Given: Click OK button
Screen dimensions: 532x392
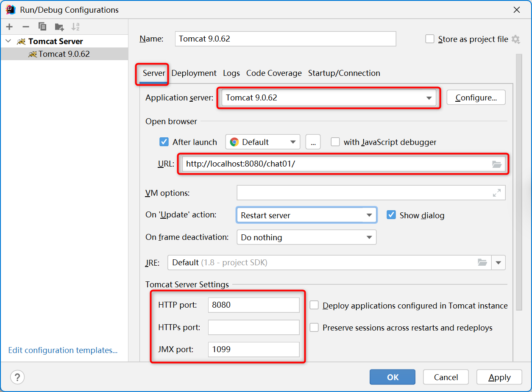Looking at the screenshot, I should (393, 377).
